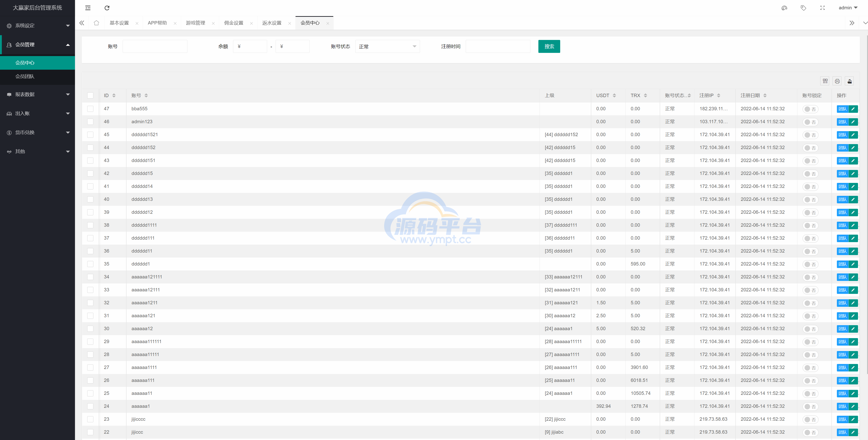Open 团队 for member aaaaaa121
The height and width of the screenshot is (440, 868).
pyautogui.click(x=842, y=316)
